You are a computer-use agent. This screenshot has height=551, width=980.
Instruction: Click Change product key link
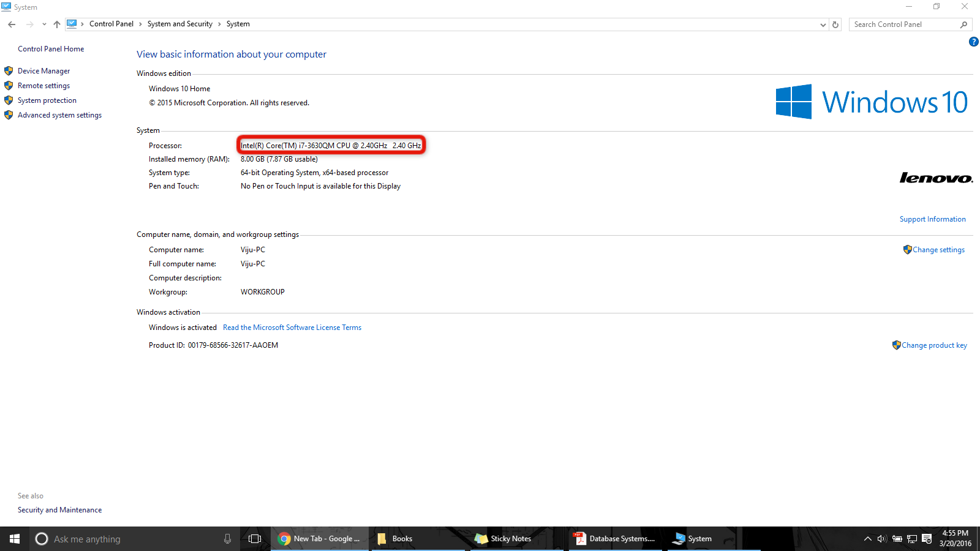pos(930,345)
